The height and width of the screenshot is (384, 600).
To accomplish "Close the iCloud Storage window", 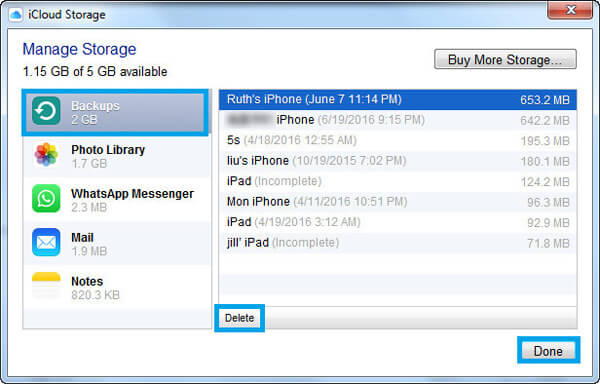I will pyautogui.click(x=570, y=10).
